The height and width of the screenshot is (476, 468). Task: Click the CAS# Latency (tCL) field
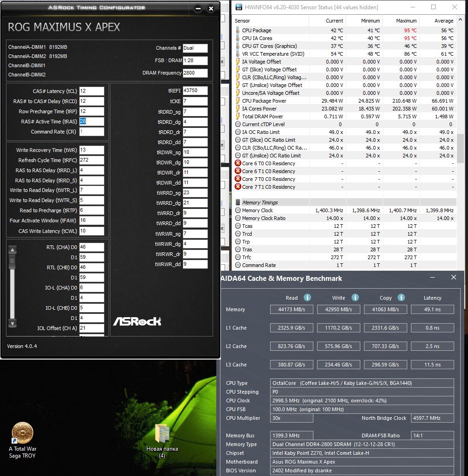92,91
